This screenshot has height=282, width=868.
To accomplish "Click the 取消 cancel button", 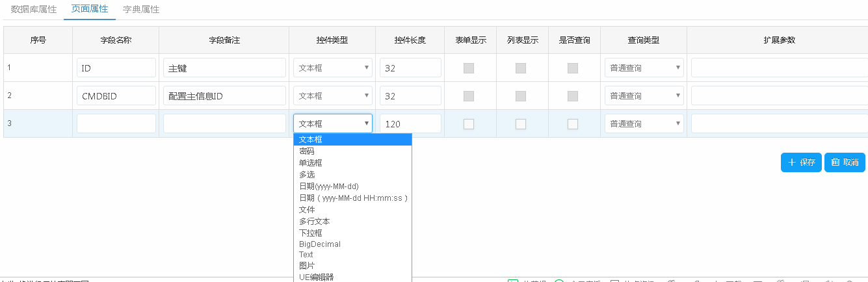I will coord(845,162).
